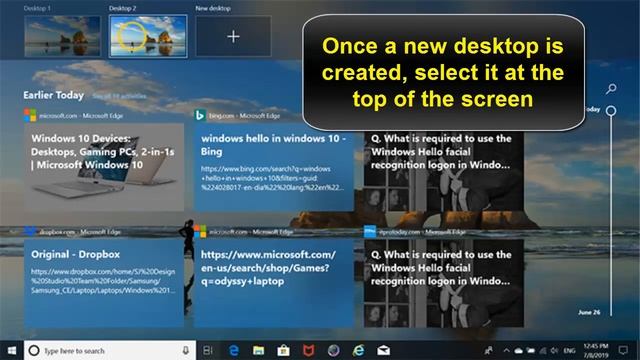Launch Internet Explorer from the taskbar

point(358,351)
